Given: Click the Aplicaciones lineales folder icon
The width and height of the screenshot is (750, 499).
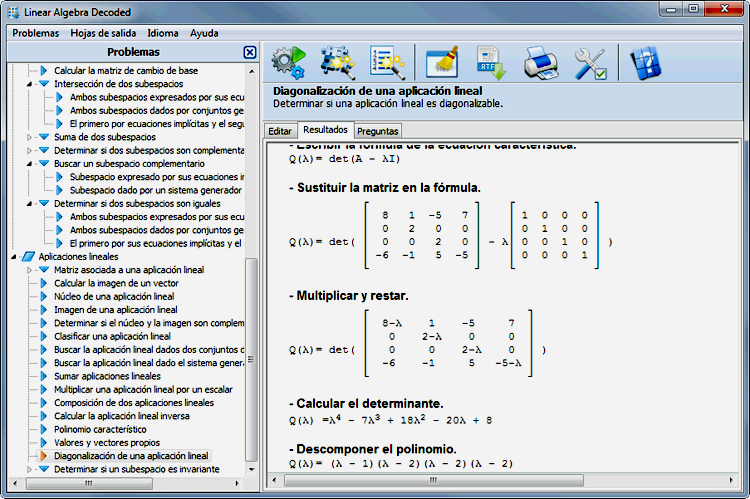Looking at the screenshot, I should (x=29, y=256).
